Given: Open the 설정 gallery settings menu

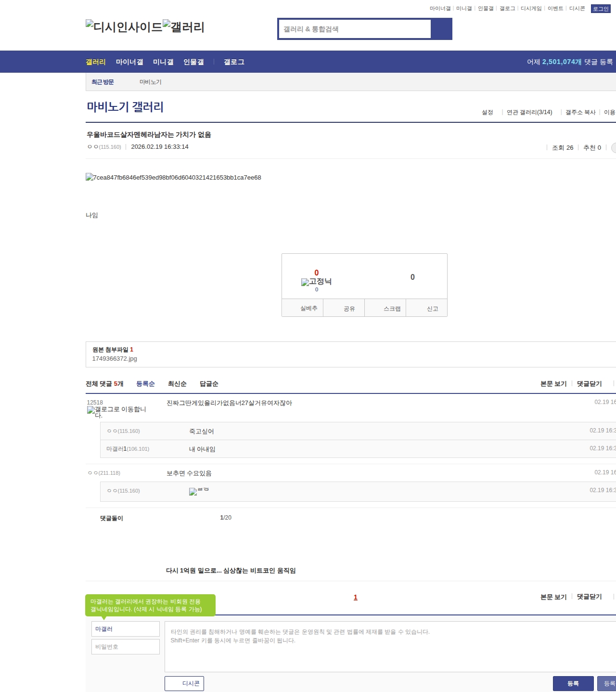Looking at the screenshot, I should coord(488,112).
